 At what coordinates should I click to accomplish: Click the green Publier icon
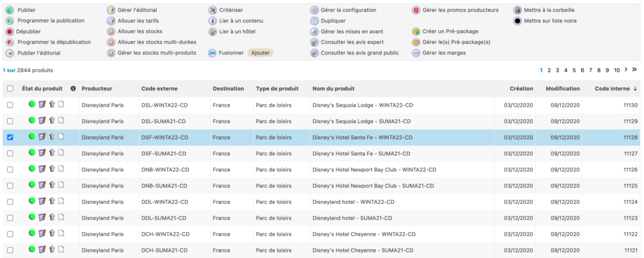(x=9, y=10)
